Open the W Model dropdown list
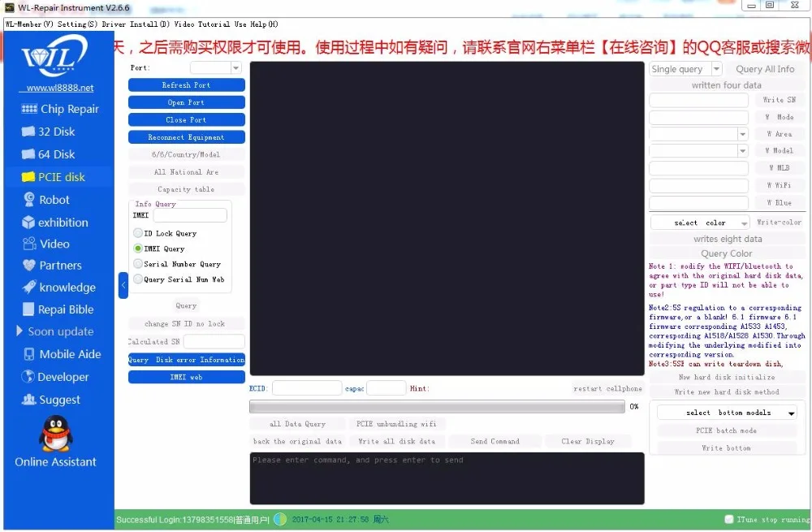Screen dimensions: 812x532 coord(743,151)
